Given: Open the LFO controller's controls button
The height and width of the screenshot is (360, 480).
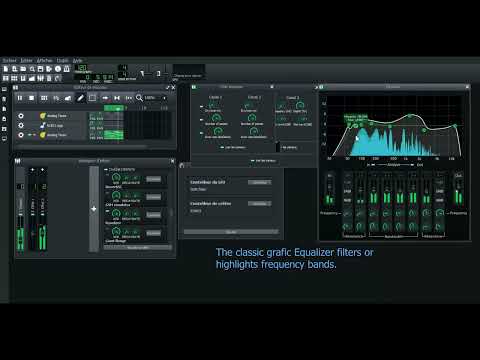Looking at the screenshot, I should (x=260, y=182).
